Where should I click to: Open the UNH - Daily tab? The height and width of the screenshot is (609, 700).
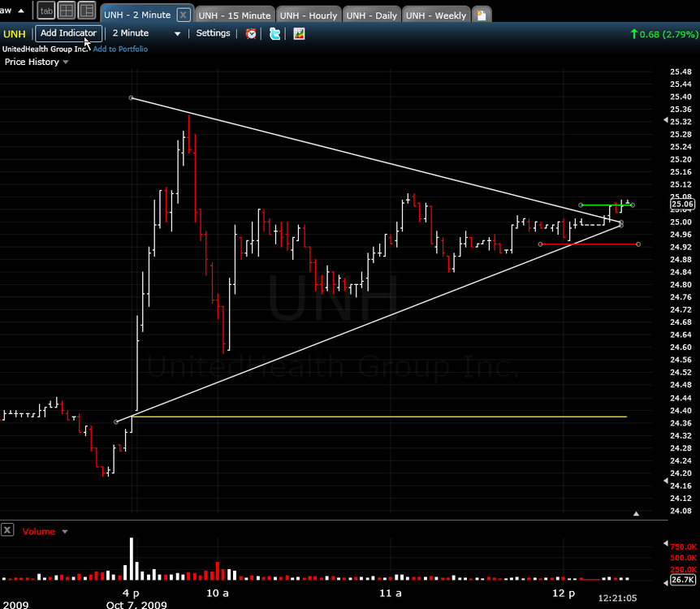[371, 15]
